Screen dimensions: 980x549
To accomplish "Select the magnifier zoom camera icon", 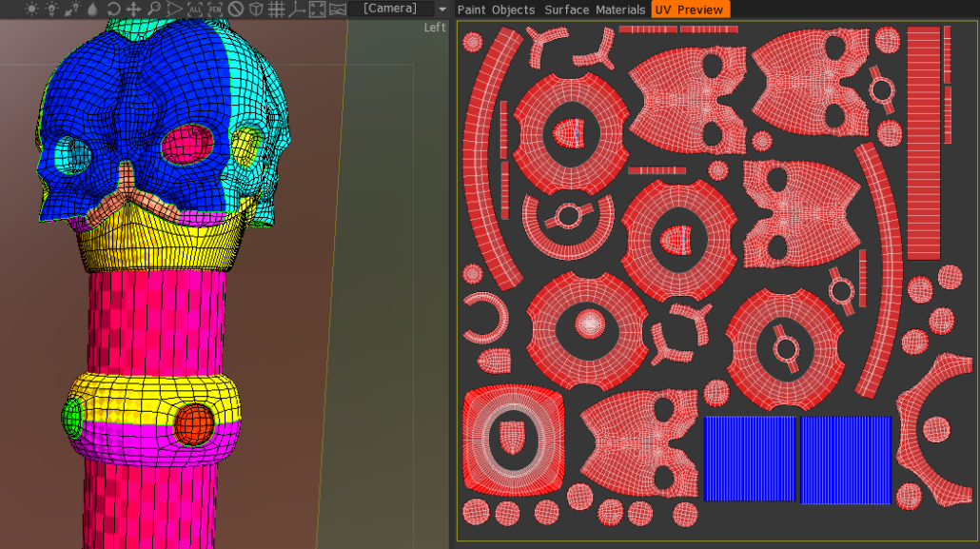I will (x=153, y=9).
